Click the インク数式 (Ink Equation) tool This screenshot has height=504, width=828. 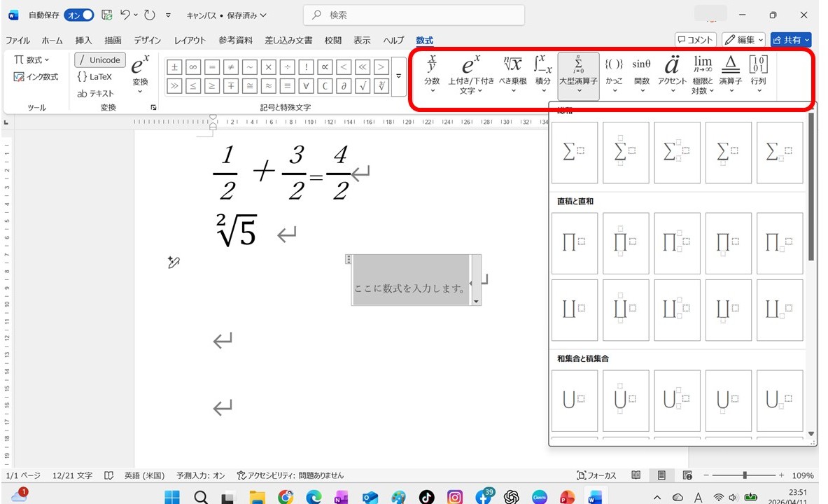coord(36,77)
